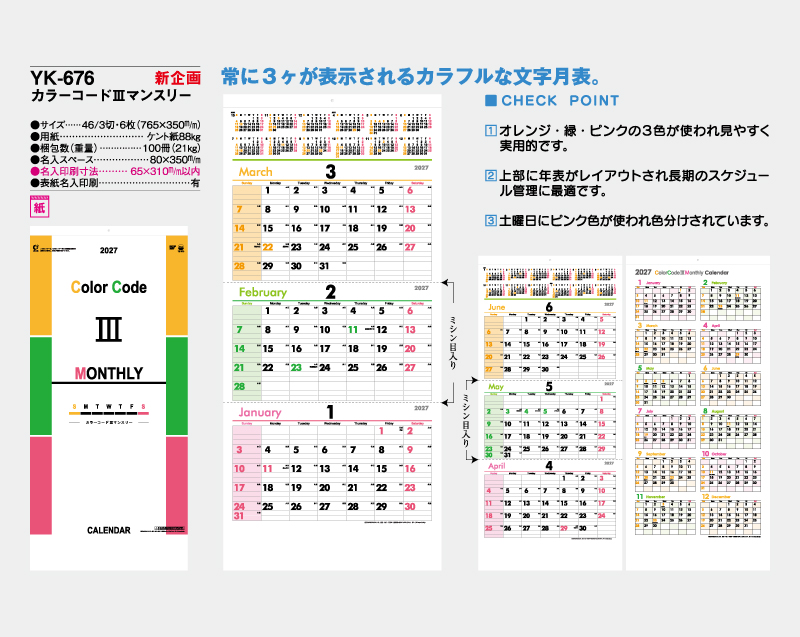Click the text about 上部に年表がレイアウト
The width and height of the screenshot is (800, 637).
(634, 183)
